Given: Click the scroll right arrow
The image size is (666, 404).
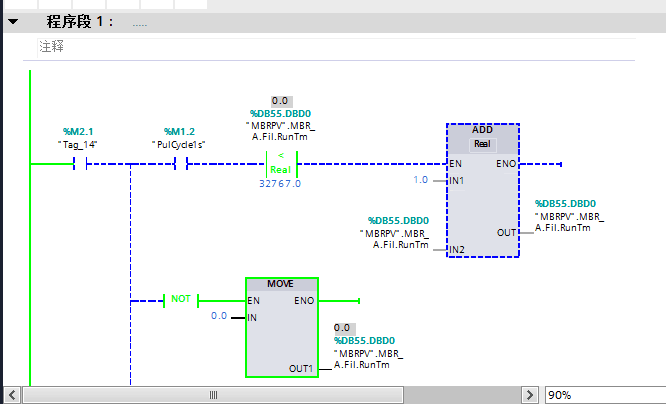Looking at the screenshot, I should coord(530,395).
